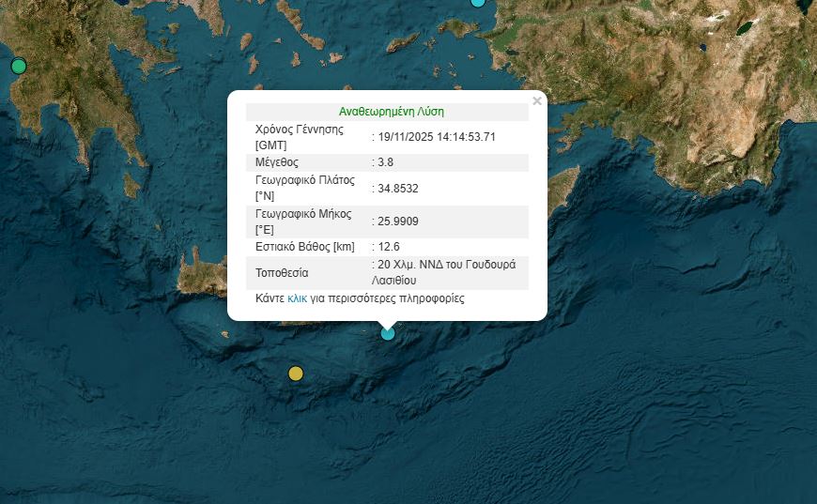Click the magnitude value 3.8
The width and height of the screenshot is (817, 504).
[x=385, y=162]
